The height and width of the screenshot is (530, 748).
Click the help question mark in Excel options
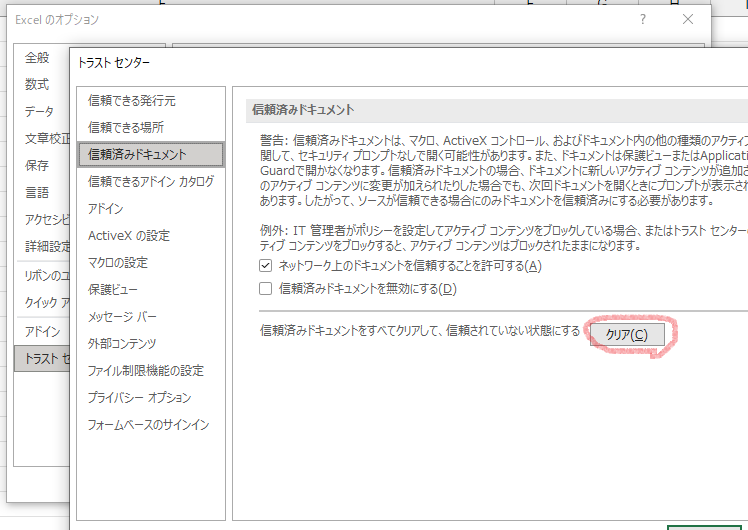click(643, 20)
